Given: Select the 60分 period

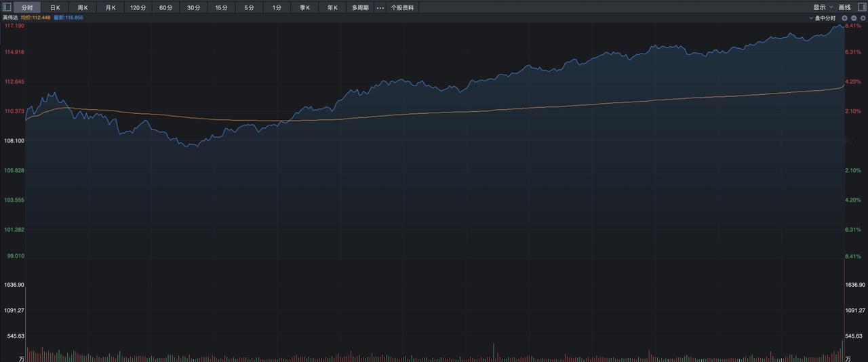Looking at the screenshot, I should 166,8.
